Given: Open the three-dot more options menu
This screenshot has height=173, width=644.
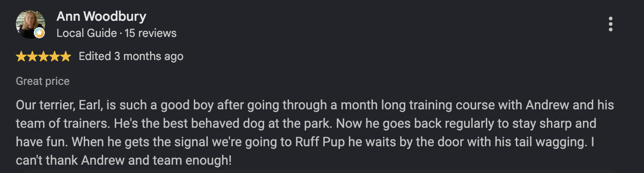Looking at the screenshot, I should click(611, 24).
